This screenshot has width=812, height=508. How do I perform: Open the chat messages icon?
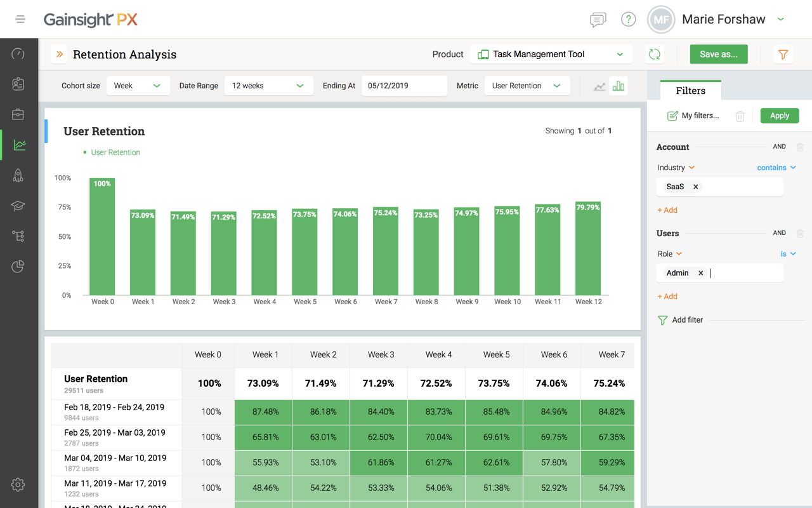[598, 20]
